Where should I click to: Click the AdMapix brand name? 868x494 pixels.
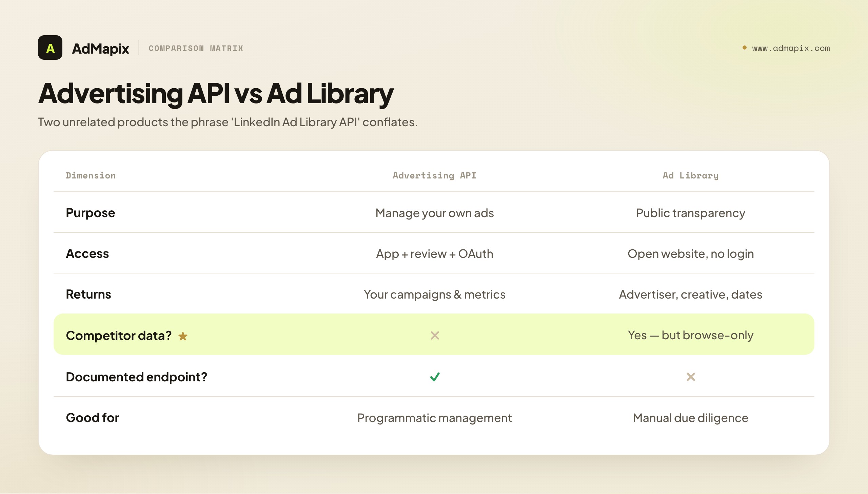[100, 49]
